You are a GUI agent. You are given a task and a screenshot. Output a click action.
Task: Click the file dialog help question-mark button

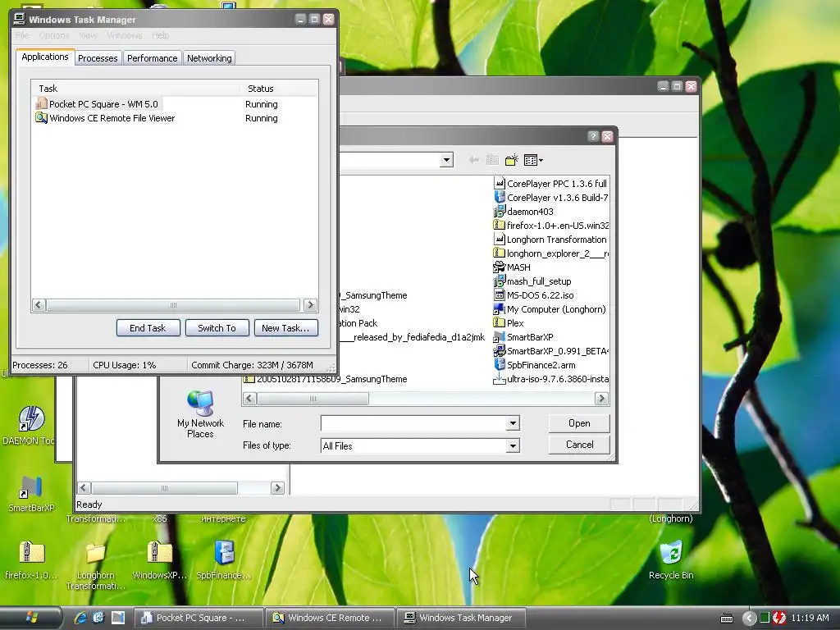click(592, 137)
